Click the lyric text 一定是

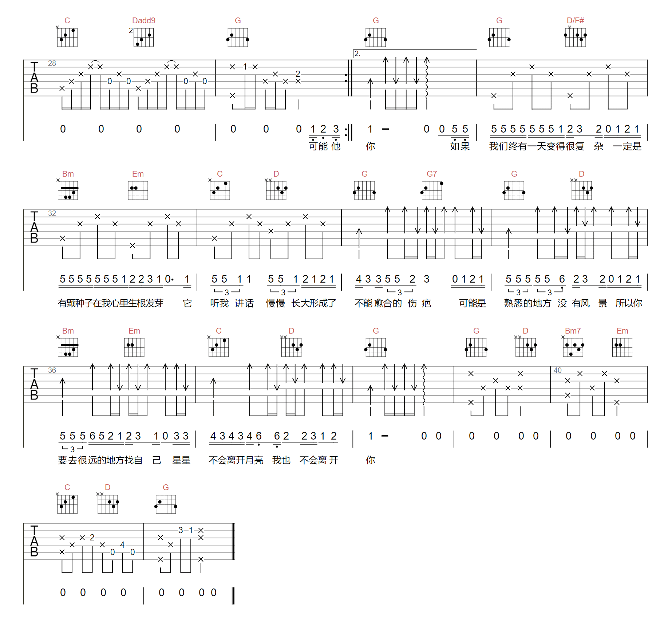click(x=627, y=146)
